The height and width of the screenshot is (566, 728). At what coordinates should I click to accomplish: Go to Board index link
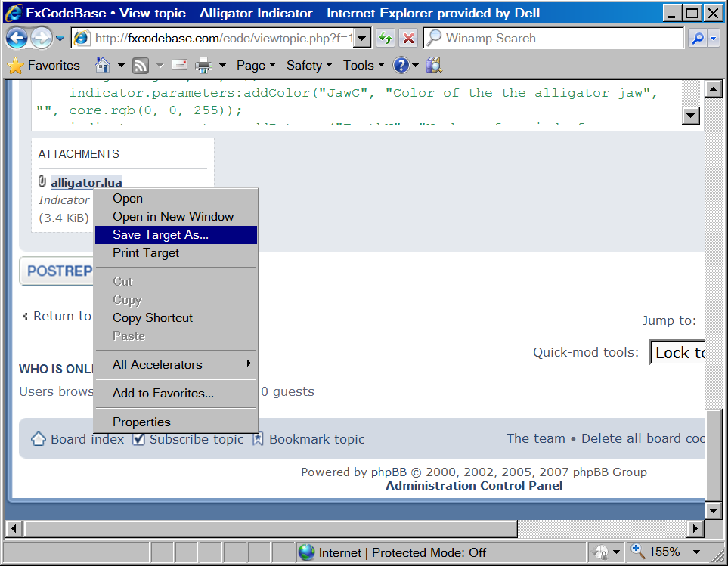[x=87, y=439]
